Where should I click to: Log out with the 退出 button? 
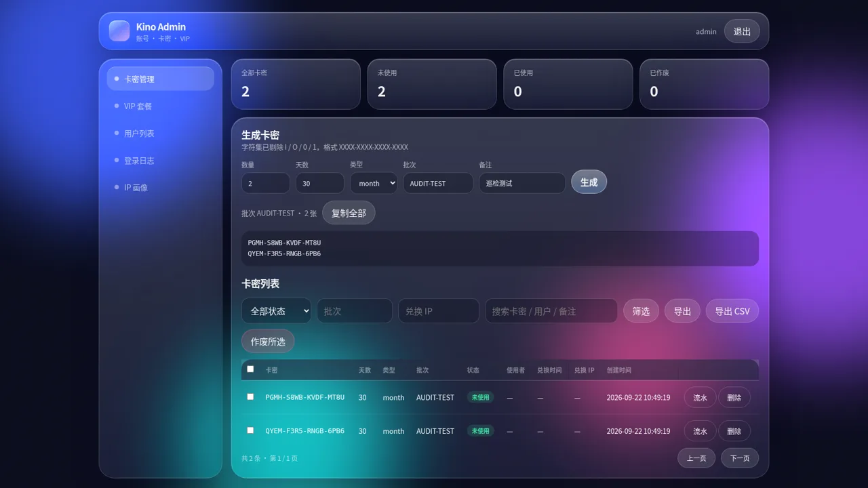click(x=742, y=31)
